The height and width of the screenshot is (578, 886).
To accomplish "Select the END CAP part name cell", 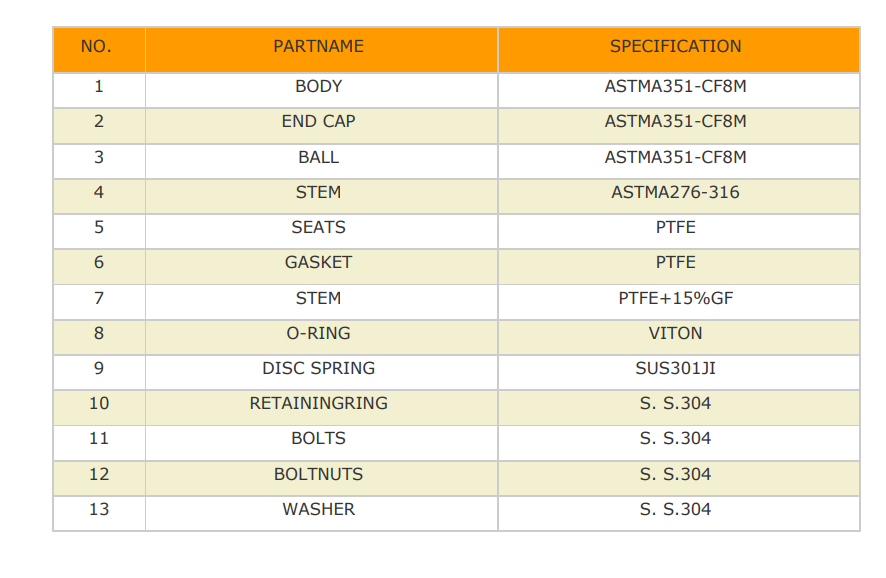I will (x=322, y=125).
